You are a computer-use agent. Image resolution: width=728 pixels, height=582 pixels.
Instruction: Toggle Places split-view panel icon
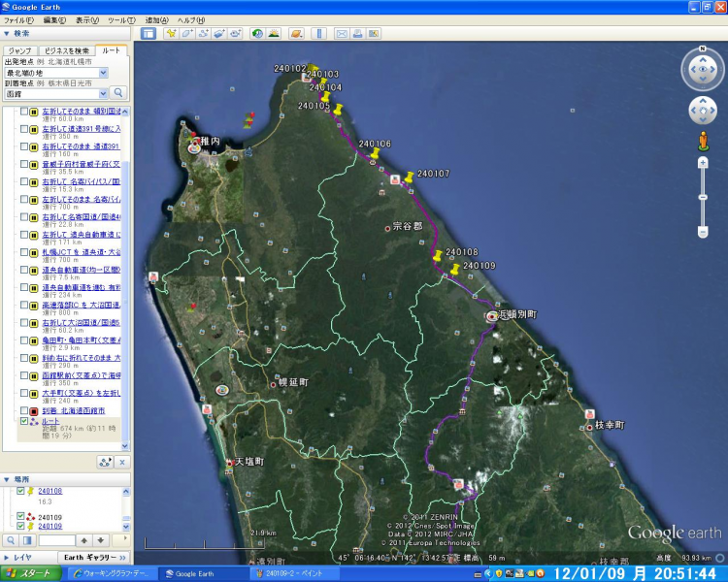point(27,540)
